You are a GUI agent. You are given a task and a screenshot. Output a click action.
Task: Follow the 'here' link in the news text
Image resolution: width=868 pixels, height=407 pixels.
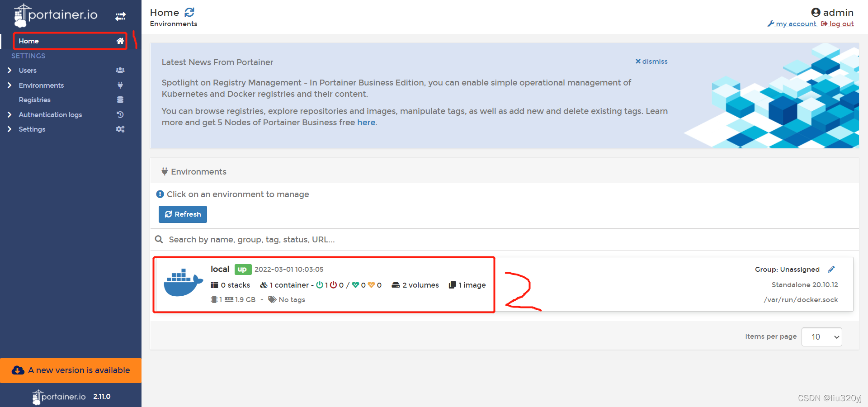[366, 123]
